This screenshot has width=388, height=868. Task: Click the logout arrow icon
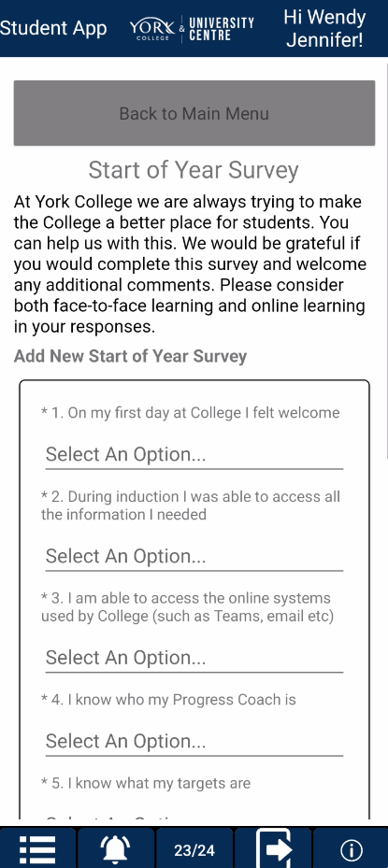(273, 848)
